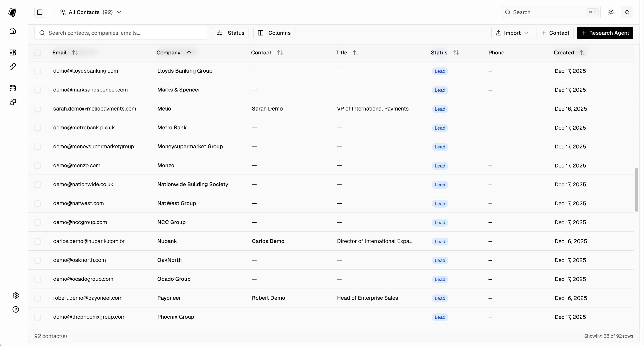Click the puzzle piece integrations icon
Viewport: 644px width, 346px height.
click(x=13, y=102)
